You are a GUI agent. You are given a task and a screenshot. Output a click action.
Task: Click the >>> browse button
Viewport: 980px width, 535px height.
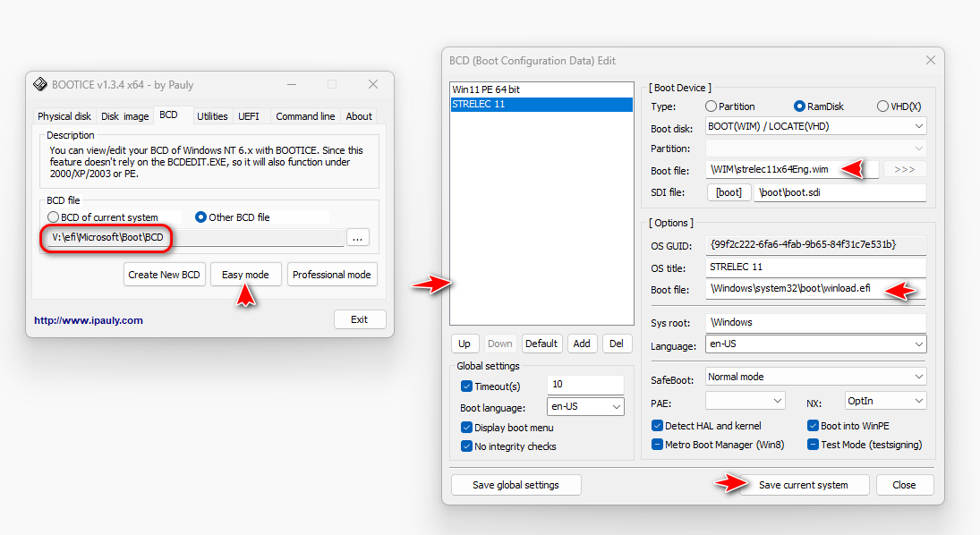pyautogui.click(x=905, y=169)
